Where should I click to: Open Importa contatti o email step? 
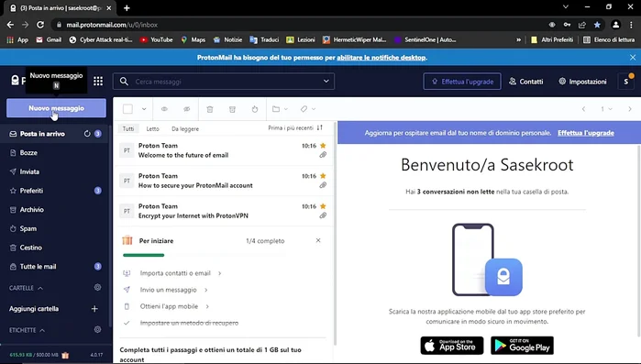[x=175, y=273]
